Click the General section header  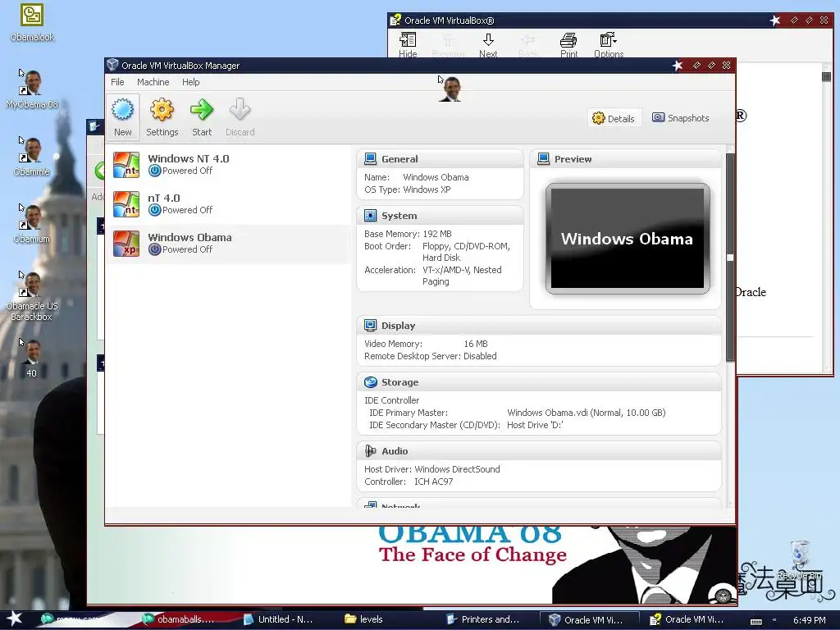(440, 159)
